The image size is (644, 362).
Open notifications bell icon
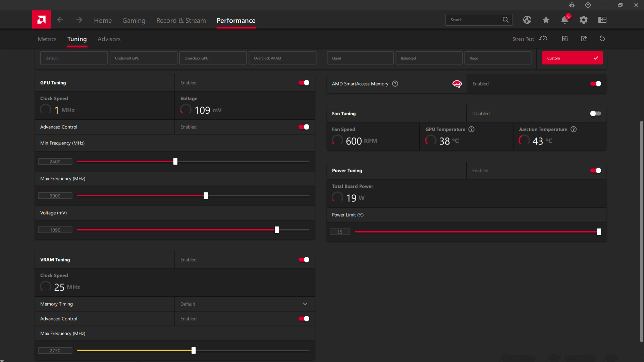565,20
